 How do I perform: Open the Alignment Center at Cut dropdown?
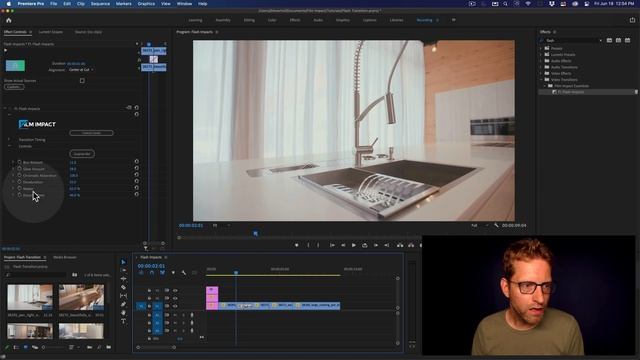[81, 70]
